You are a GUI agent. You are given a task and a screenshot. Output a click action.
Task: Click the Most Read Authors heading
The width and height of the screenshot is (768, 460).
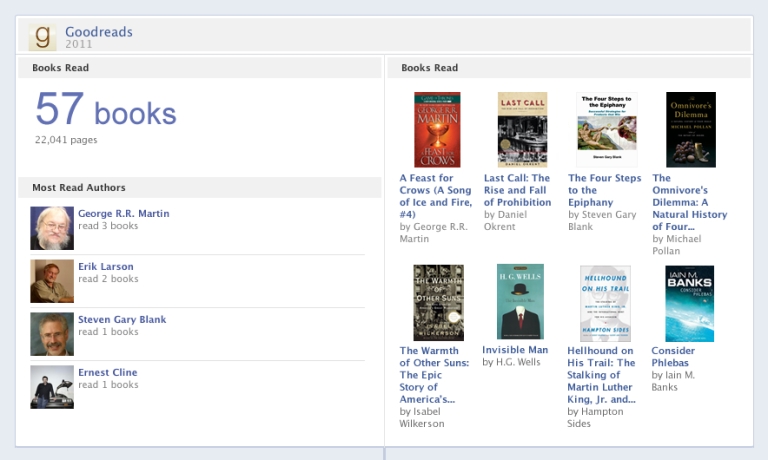pyautogui.click(x=79, y=188)
